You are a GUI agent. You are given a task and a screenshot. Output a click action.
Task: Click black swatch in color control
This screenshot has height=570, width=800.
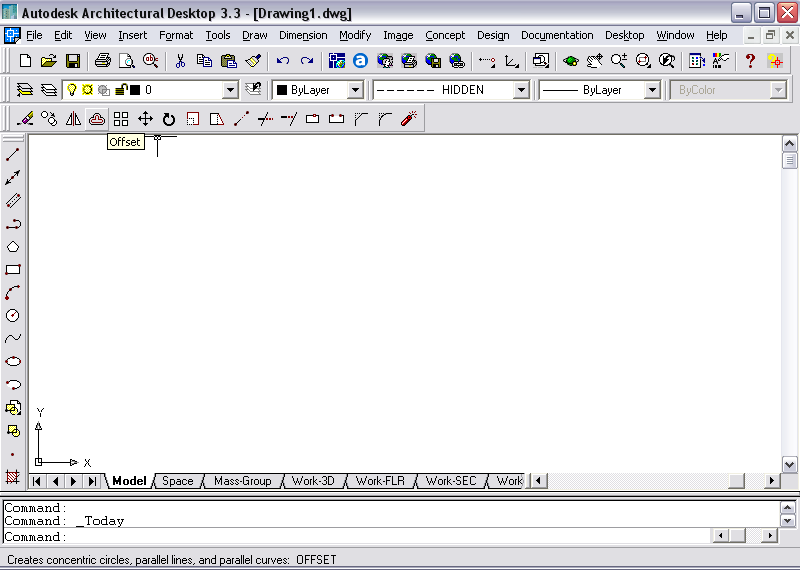[x=282, y=90]
